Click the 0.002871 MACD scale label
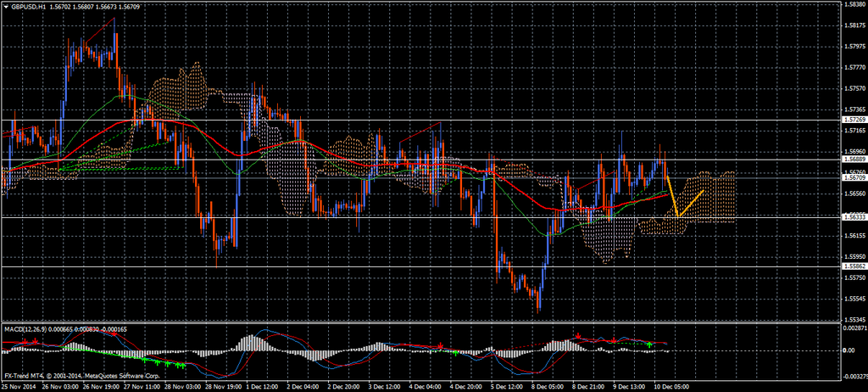 point(854,329)
